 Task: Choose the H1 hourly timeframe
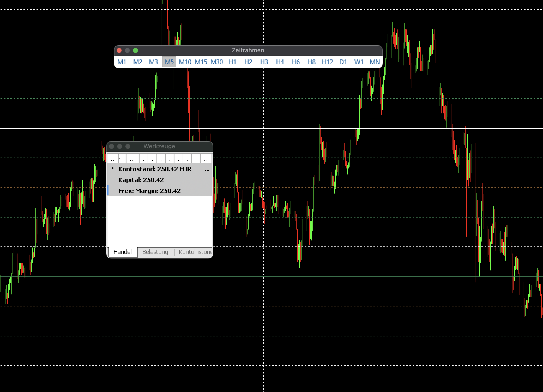233,62
